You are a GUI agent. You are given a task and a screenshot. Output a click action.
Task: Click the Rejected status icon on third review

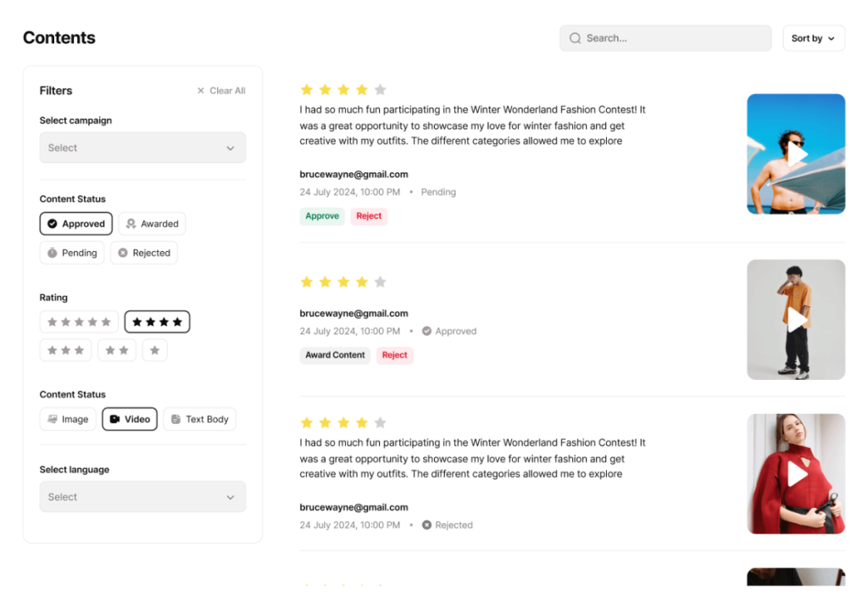click(427, 525)
